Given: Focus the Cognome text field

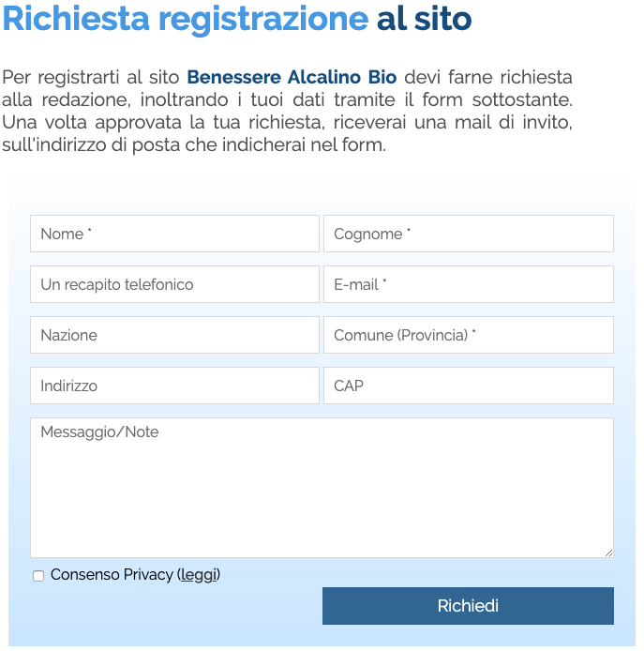Looking at the screenshot, I should coord(468,234).
